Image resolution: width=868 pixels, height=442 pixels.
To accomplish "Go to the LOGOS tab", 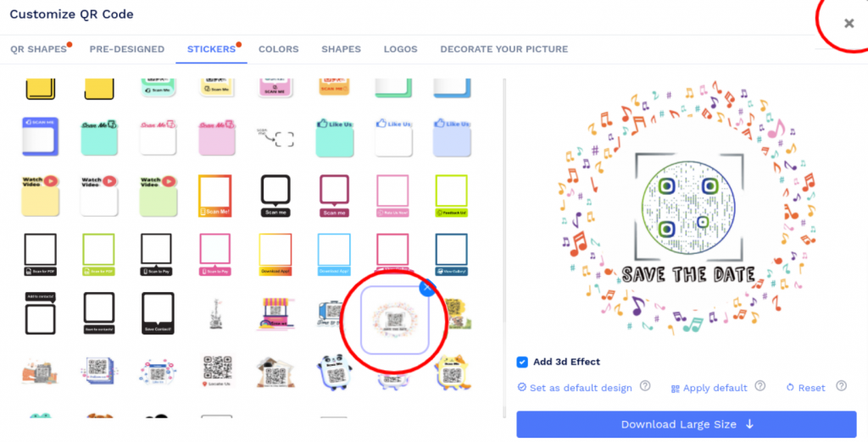I will pos(400,49).
